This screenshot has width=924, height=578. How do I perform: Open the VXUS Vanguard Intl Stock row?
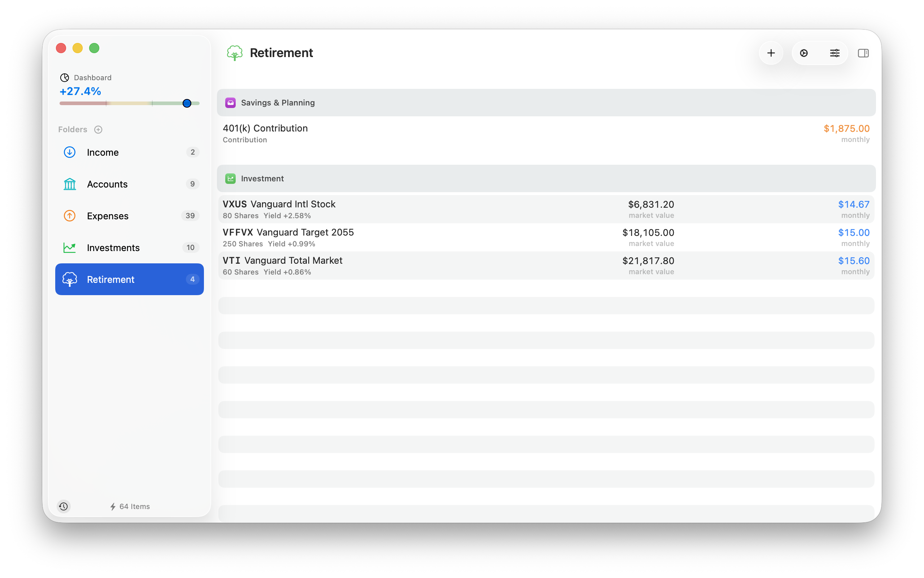(546, 209)
